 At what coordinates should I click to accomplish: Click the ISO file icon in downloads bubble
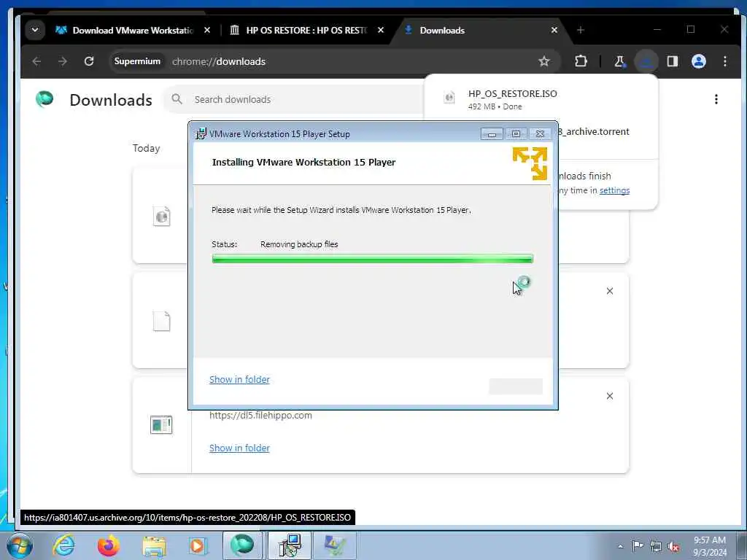tap(449, 98)
